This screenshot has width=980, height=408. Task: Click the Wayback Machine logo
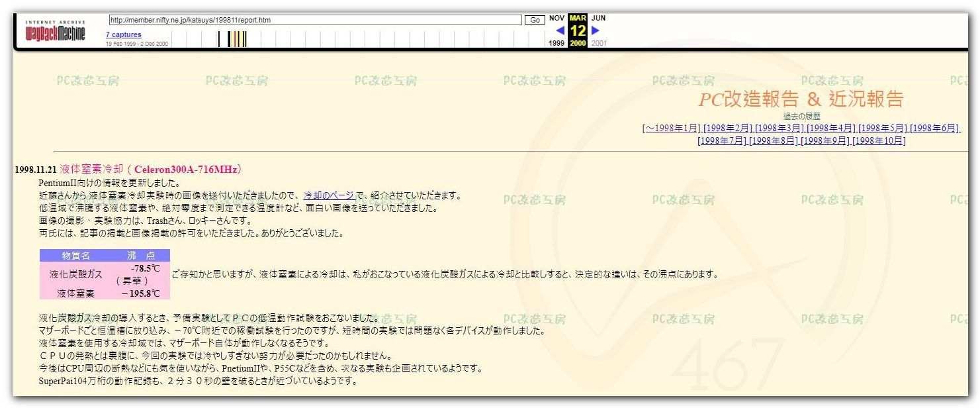pyautogui.click(x=55, y=31)
